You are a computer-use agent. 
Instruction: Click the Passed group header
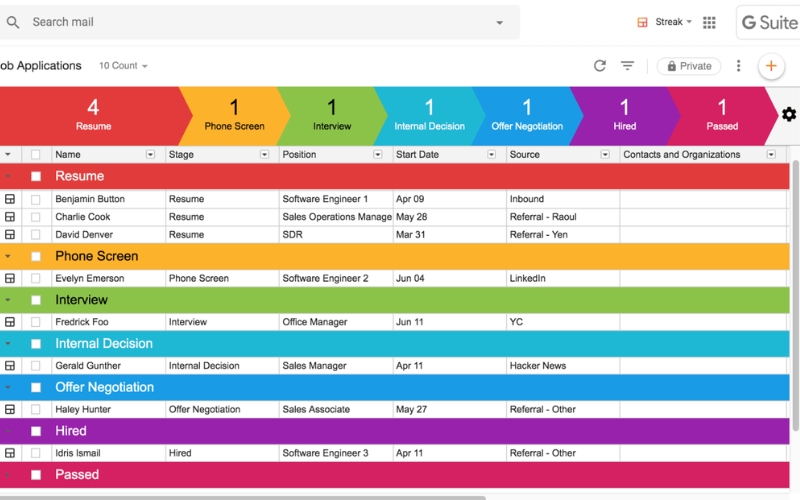click(x=394, y=475)
